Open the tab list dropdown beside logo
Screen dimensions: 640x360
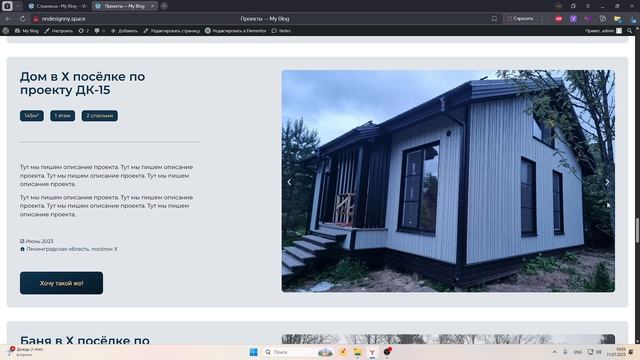tap(18, 6)
